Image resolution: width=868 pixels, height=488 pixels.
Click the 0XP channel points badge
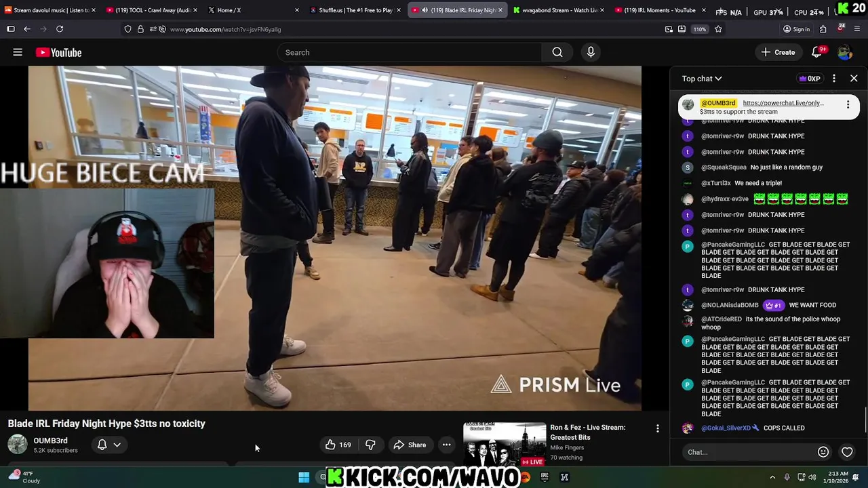coord(810,79)
